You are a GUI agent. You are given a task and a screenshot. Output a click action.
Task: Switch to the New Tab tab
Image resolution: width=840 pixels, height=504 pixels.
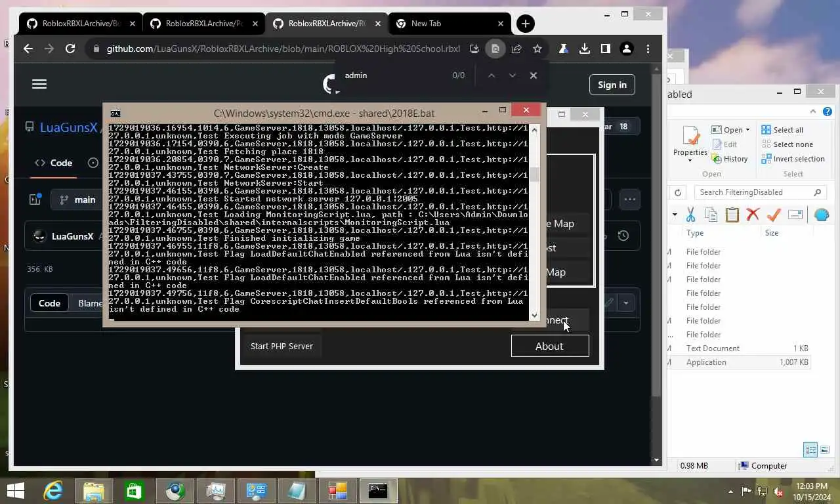click(x=449, y=24)
